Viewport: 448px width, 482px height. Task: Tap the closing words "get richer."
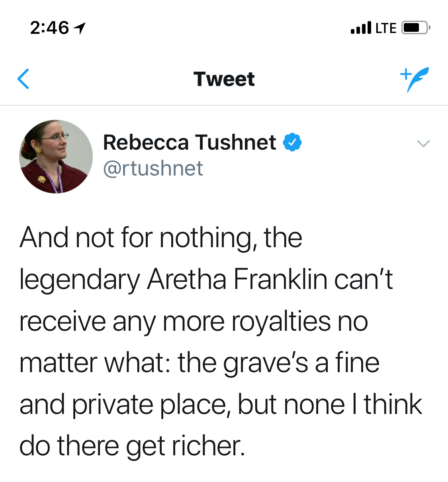185,446
